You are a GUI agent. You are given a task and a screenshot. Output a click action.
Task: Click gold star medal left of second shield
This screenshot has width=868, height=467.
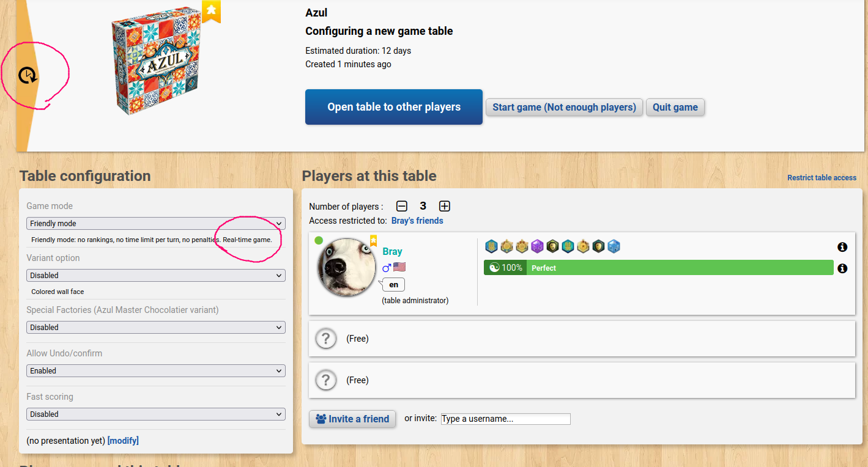click(583, 246)
